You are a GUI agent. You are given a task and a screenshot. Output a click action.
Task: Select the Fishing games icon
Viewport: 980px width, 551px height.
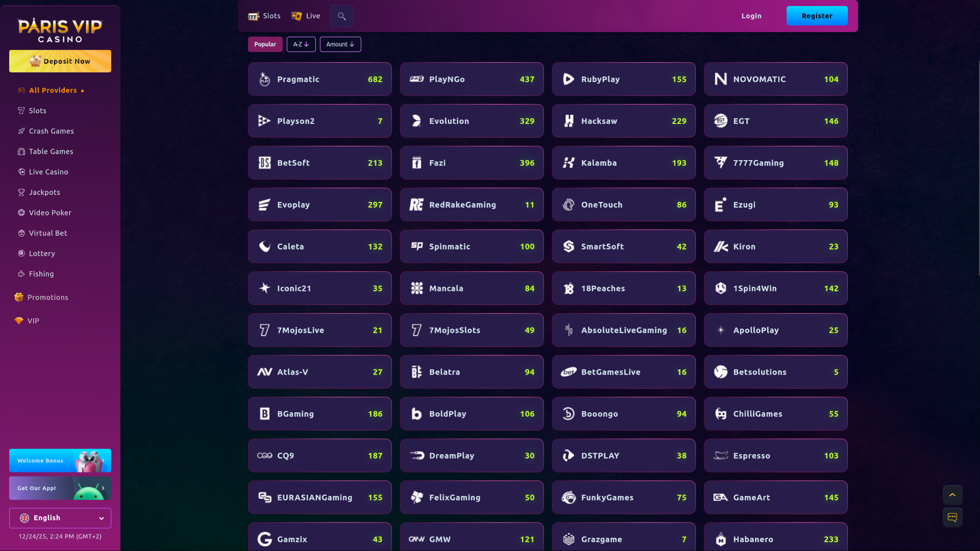pos(21,274)
